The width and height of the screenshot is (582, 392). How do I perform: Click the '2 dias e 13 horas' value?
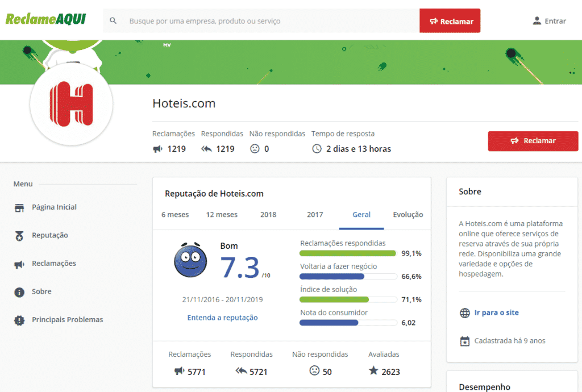click(x=359, y=149)
